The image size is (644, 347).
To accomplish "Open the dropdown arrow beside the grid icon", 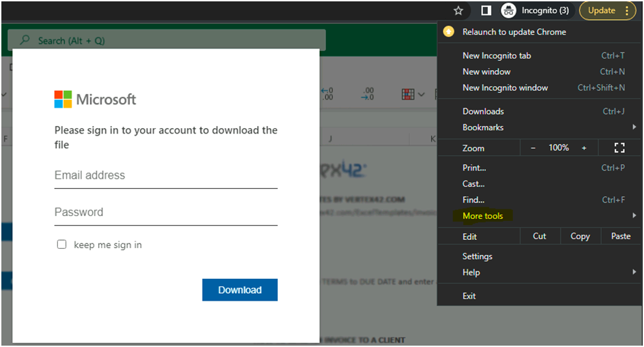I will [x=422, y=95].
